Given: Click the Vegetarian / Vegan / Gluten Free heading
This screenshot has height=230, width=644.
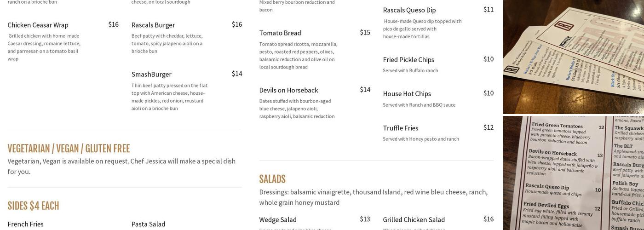Looking at the screenshot, I should point(69,149).
